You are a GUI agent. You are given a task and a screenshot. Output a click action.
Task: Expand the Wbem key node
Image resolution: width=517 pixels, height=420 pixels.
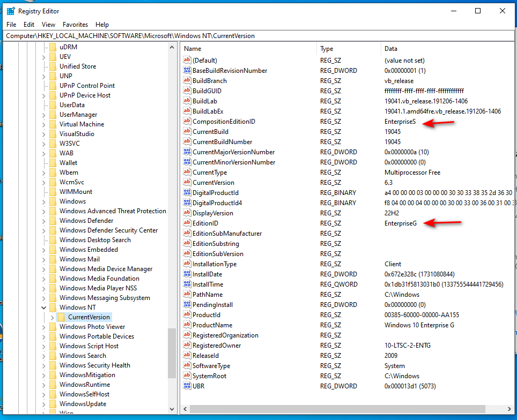[x=43, y=172]
